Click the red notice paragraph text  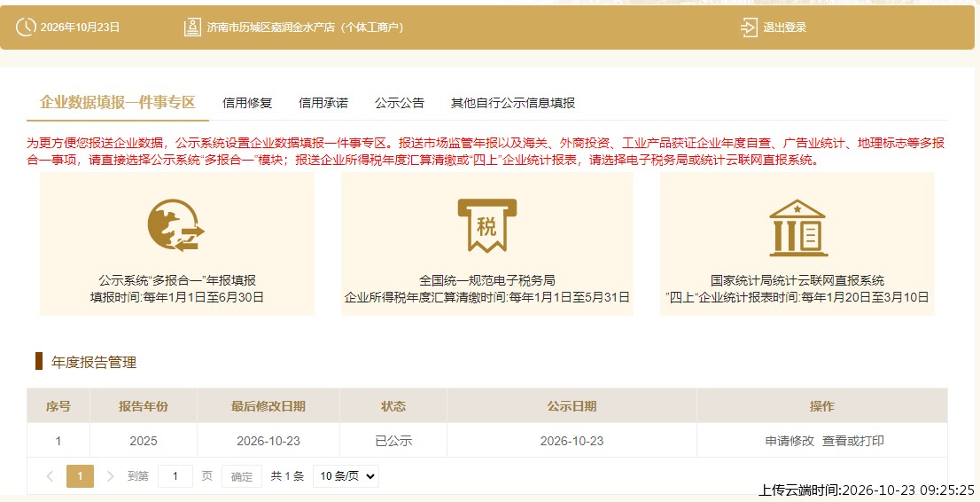click(x=486, y=152)
